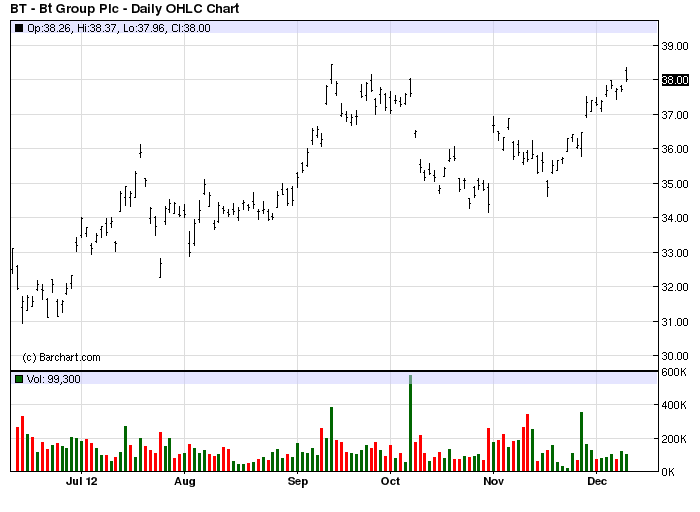The height and width of the screenshot is (512, 700).
Task: Click the chart title 'BT - Bt Group Plc - Daily OHLC Chart'
Action: 125,8
